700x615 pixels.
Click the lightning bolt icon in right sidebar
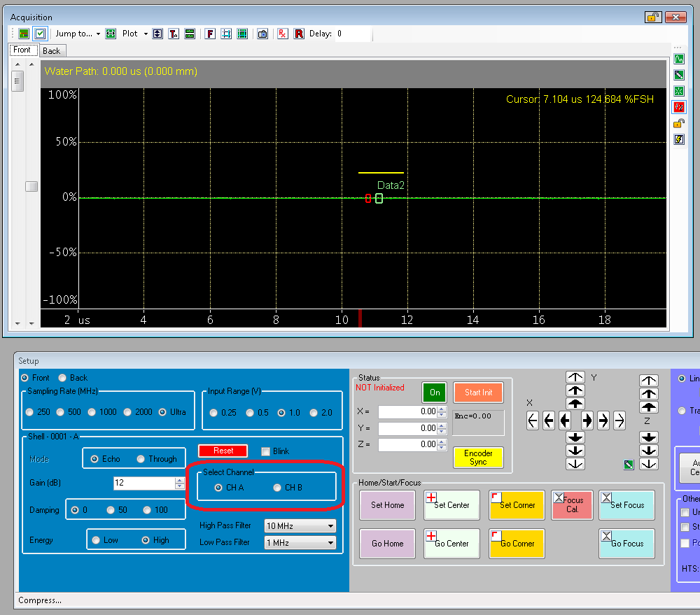[678, 139]
